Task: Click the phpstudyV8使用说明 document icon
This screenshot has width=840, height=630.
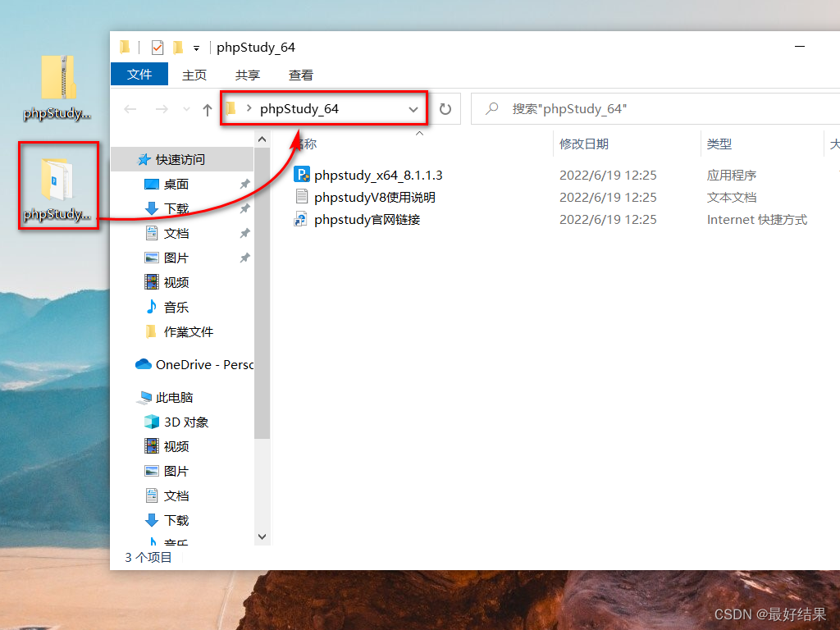Action: pyautogui.click(x=302, y=197)
